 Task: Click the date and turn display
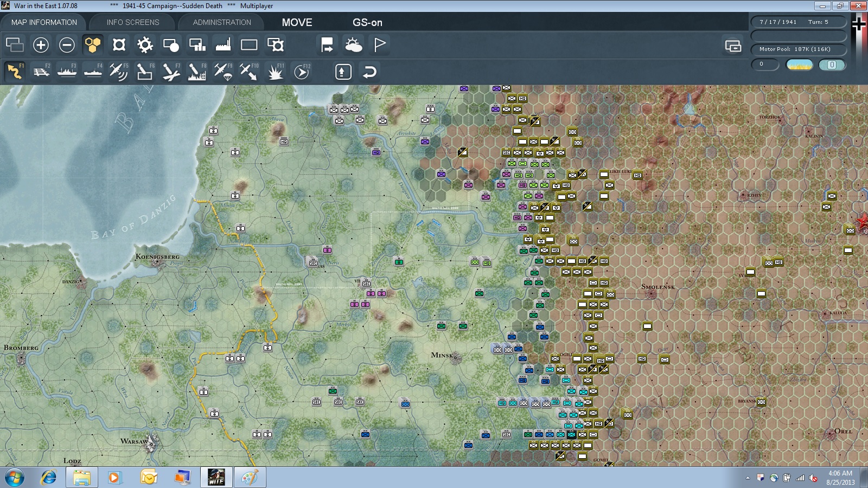[799, 22]
